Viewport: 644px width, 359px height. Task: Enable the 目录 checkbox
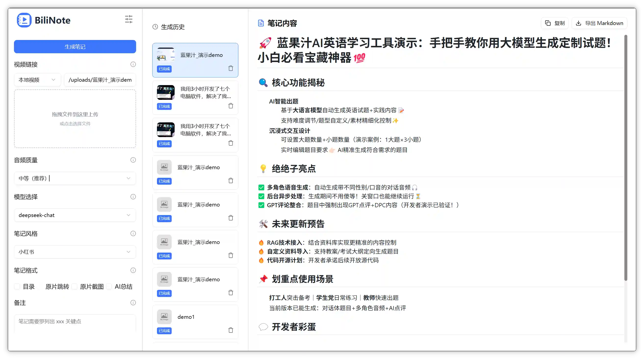(17, 286)
